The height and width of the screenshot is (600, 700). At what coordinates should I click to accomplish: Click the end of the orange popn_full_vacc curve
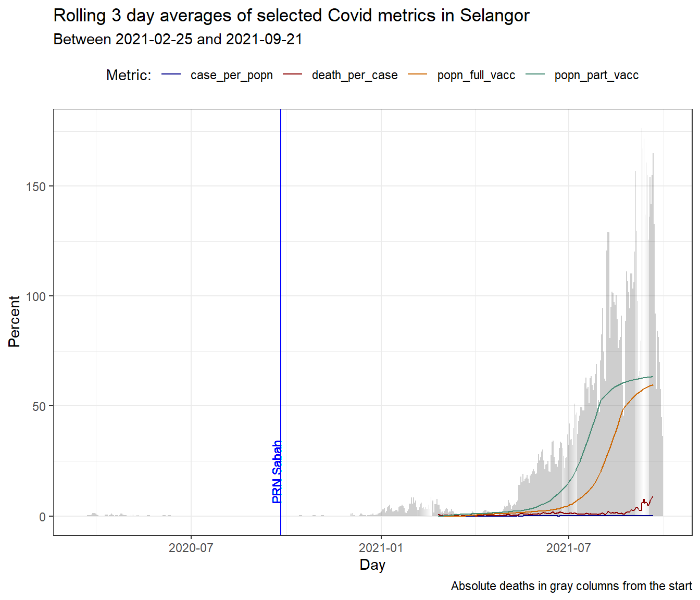coord(652,385)
